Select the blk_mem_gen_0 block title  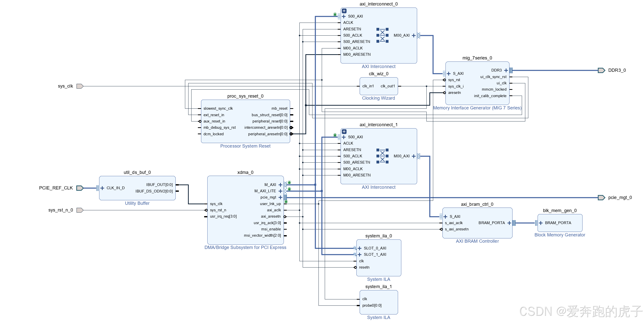(559, 211)
